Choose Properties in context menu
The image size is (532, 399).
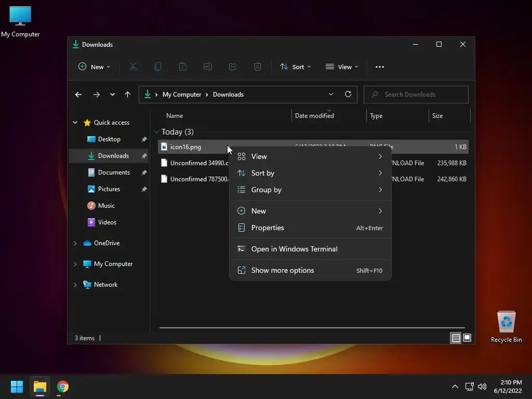point(311,228)
